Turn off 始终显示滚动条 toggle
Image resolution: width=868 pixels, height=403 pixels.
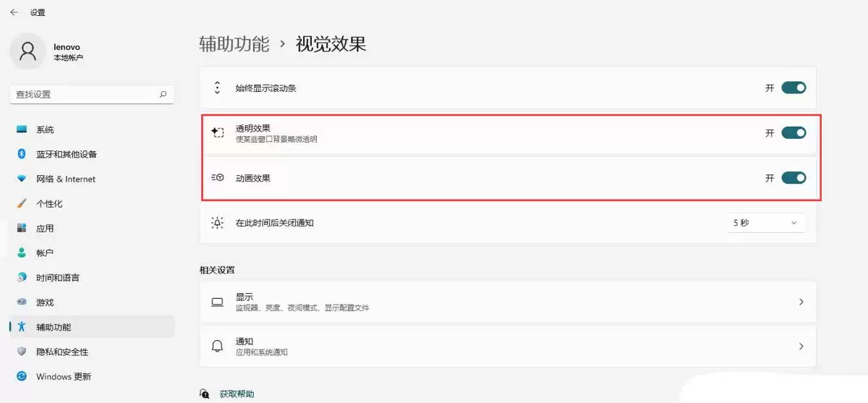pyautogui.click(x=793, y=88)
